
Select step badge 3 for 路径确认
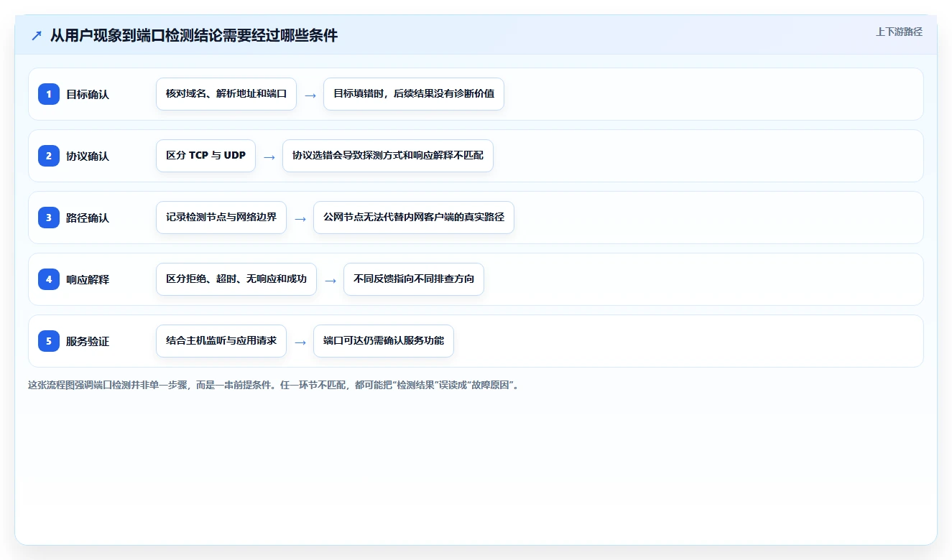[x=49, y=218]
